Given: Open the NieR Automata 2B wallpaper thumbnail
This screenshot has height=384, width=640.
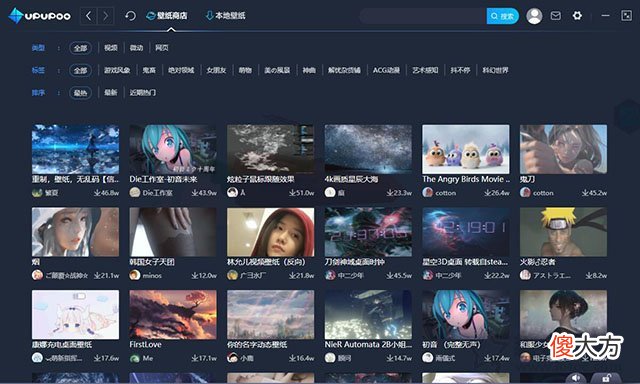Looking at the screenshot, I should [x=368, y=315].
